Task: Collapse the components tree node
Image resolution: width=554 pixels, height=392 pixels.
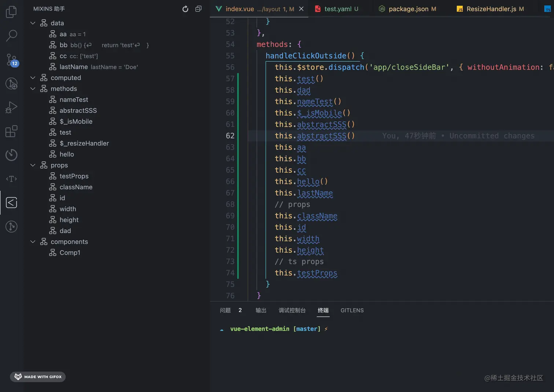Action: [x=33, y=242]
